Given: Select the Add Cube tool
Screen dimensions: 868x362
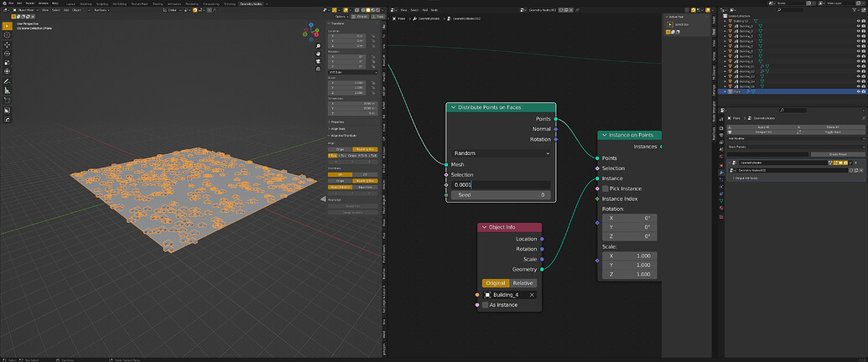Looking at the screenshot, I should point(8,101).
